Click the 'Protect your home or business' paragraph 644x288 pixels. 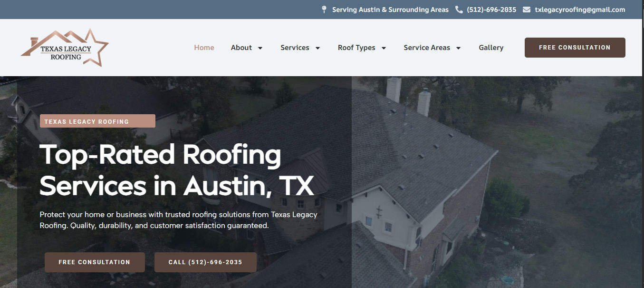pyautogui.click(x=178, y=220)
